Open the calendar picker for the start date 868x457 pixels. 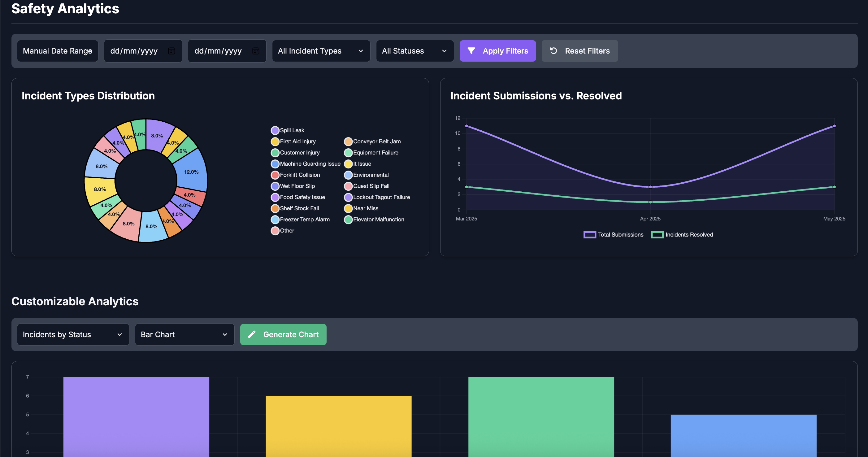click(172, 51)
